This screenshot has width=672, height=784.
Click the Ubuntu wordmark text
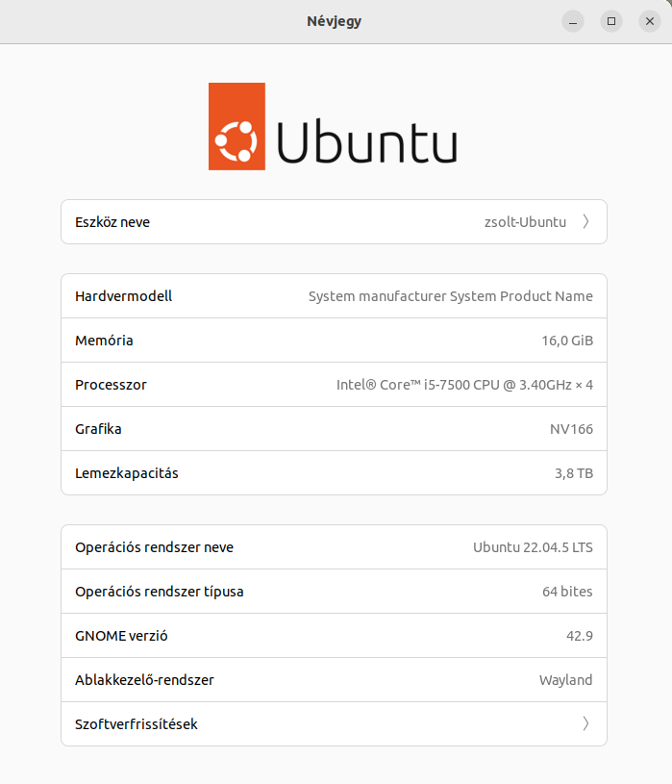[366, 140]
